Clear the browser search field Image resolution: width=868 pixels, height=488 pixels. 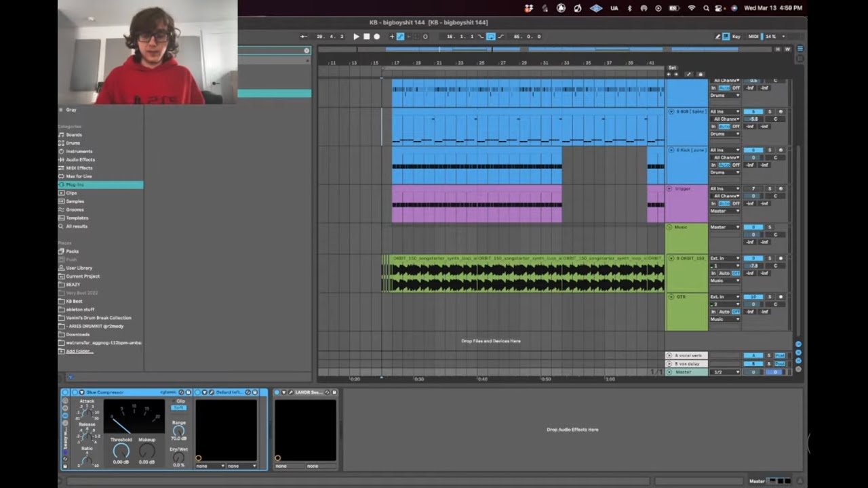coord(307,51)
